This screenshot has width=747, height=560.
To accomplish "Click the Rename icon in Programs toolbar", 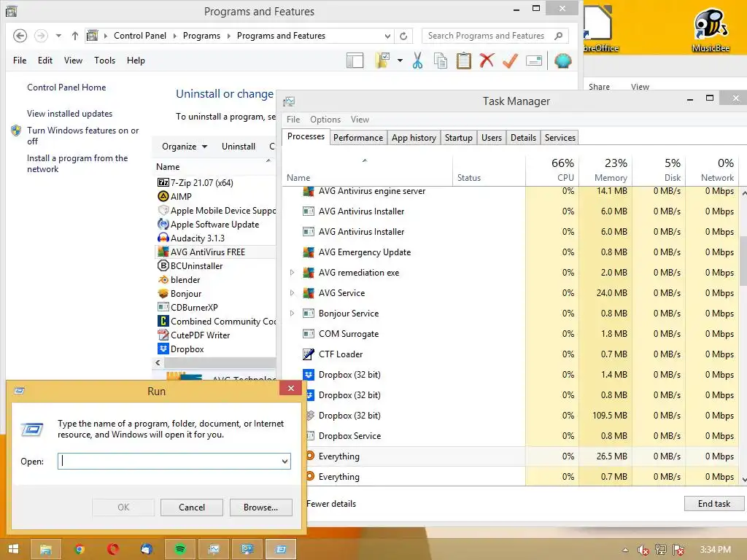I will pyautogui.click(x=534, y=61).
